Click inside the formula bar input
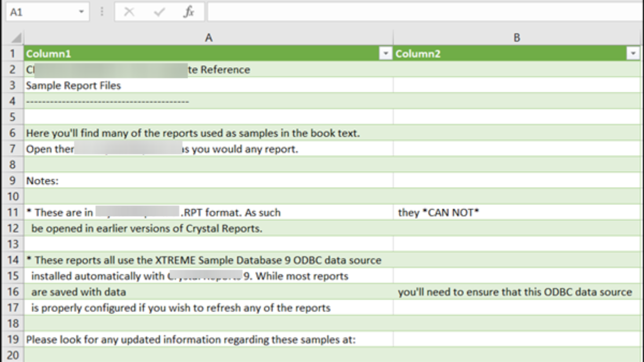Screen dimensions: 644x362 [x=424, y=12]
